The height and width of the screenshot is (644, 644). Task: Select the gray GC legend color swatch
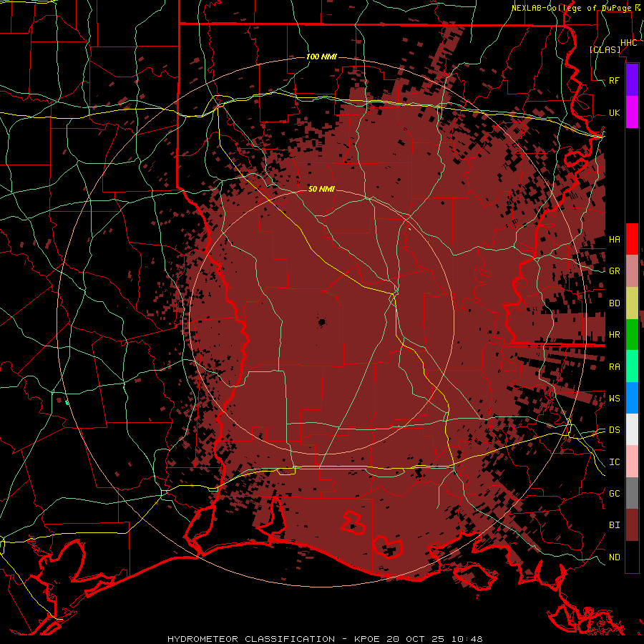click(x=632, y=493)
